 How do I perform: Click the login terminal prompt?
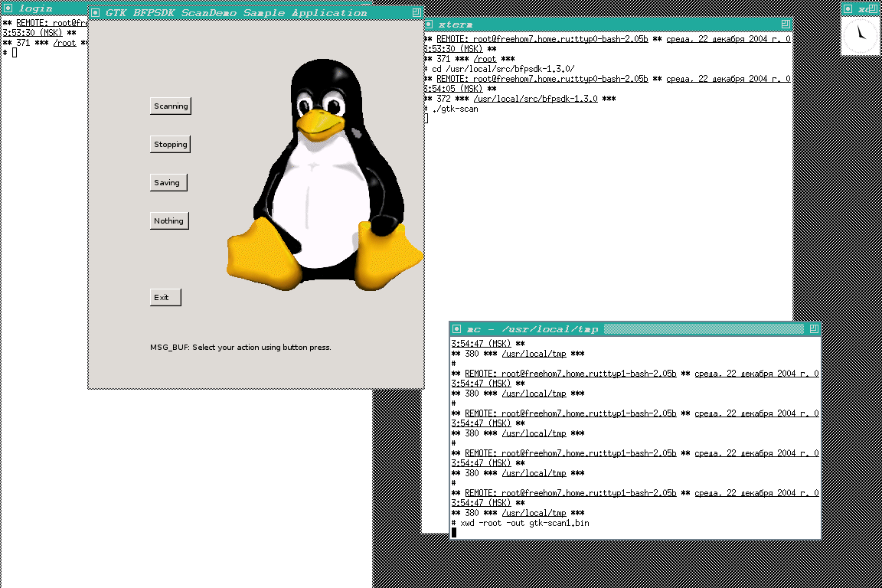14,53
